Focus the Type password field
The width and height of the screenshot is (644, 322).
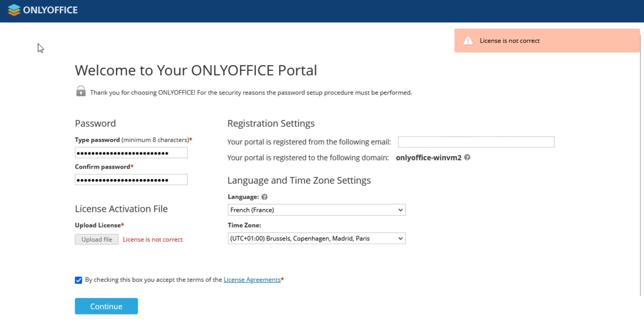coord(131,153)
